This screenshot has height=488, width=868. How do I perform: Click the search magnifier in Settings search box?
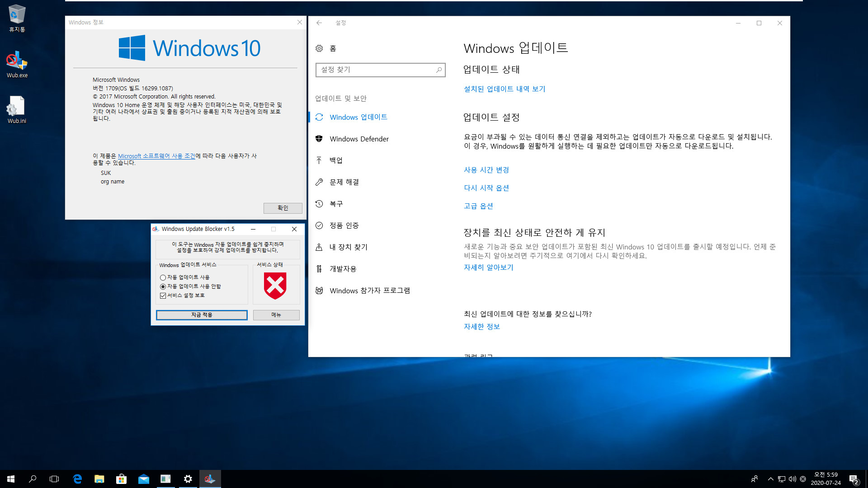pyautogui.click(x=439, y=70)
